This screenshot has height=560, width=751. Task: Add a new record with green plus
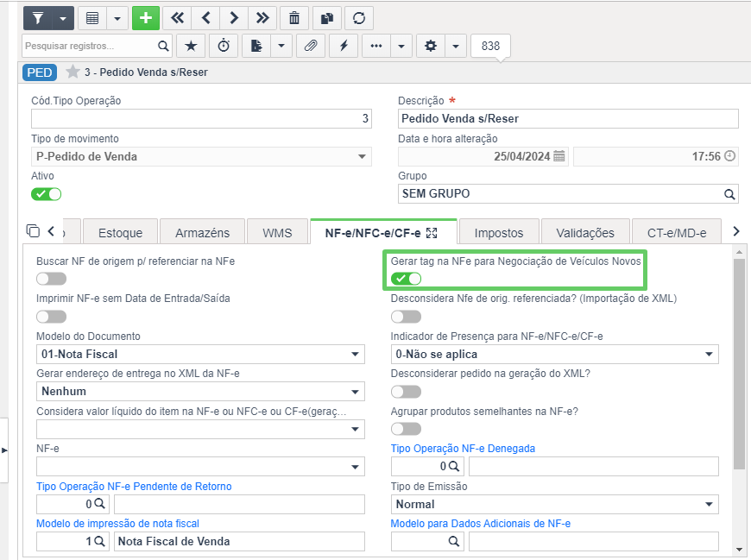146,18
